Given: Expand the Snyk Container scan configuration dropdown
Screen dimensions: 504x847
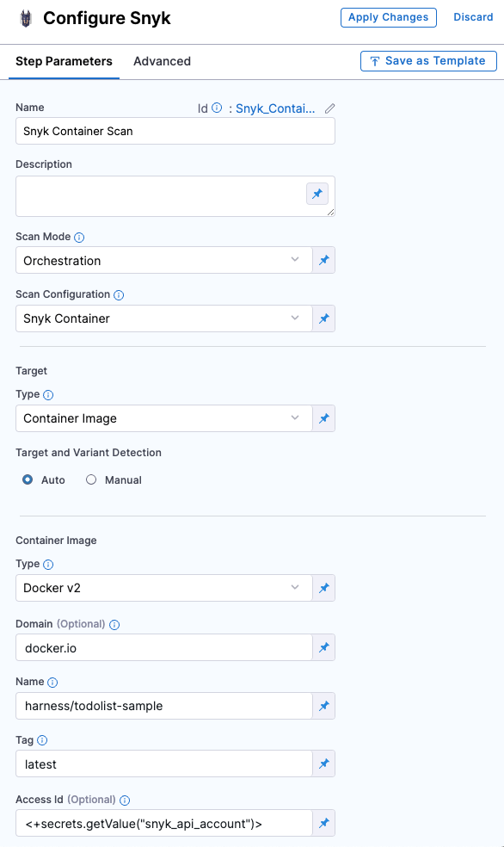Looking at the screenshot, I should coord(164,318).
